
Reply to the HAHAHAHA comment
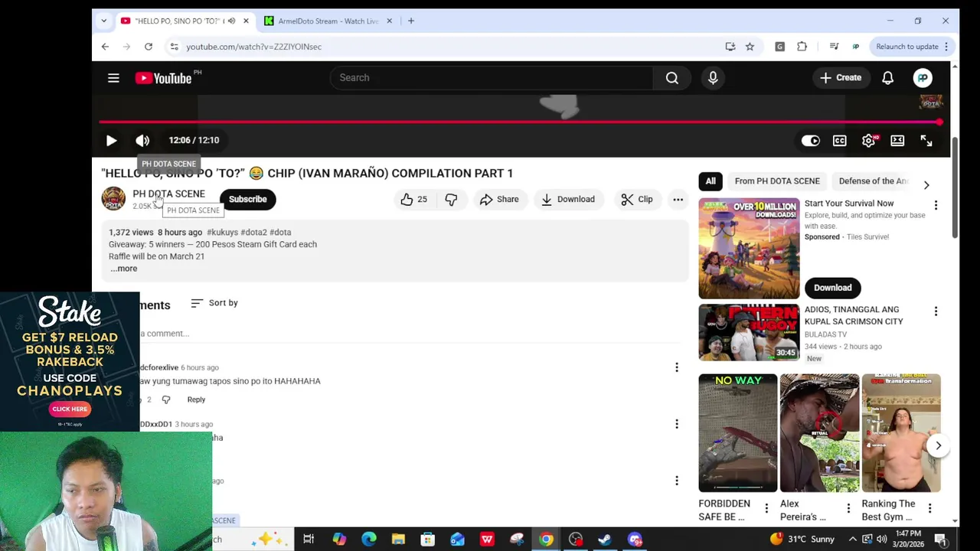[x=196, y=399]
